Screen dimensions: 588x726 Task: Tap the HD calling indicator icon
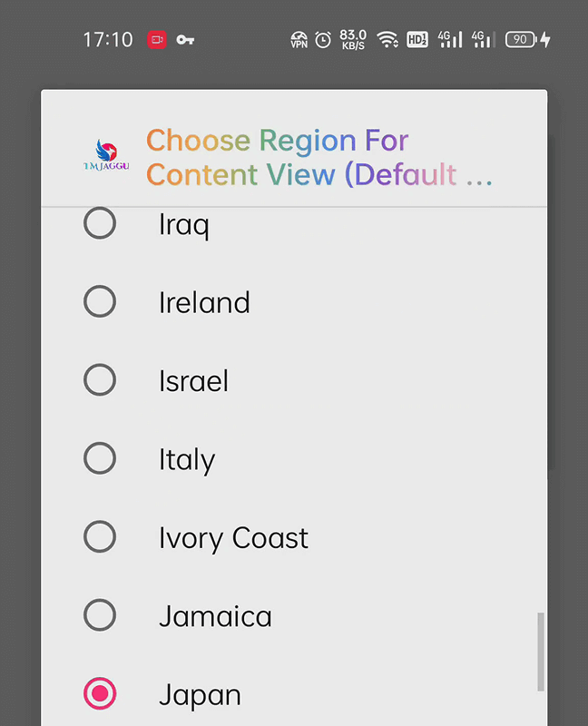point(417,40)
